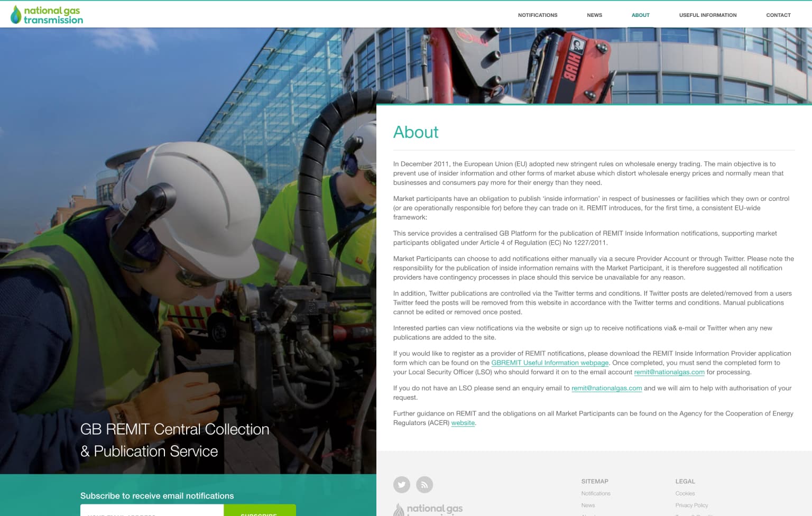Open the Cookies legal page
Screen dimensions: 812x516
pyautogui.click(x=685, y=493)
